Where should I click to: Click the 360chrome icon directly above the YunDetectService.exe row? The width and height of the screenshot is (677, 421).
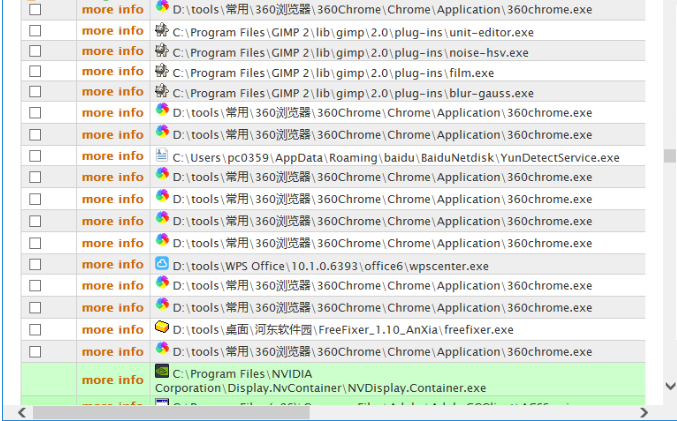pos(162,132)
